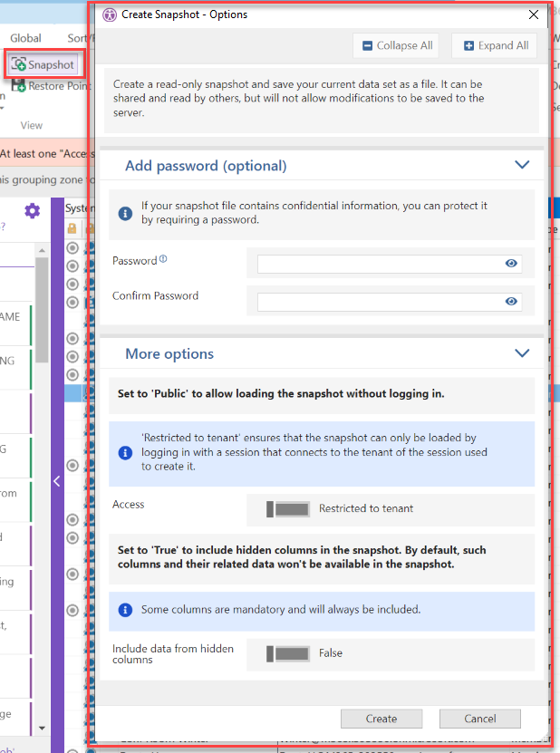Viewport: 560px width, 753px height.
Task: Click the Restore Point save icon
Action: pyautogui.click(x=18, y=87)
